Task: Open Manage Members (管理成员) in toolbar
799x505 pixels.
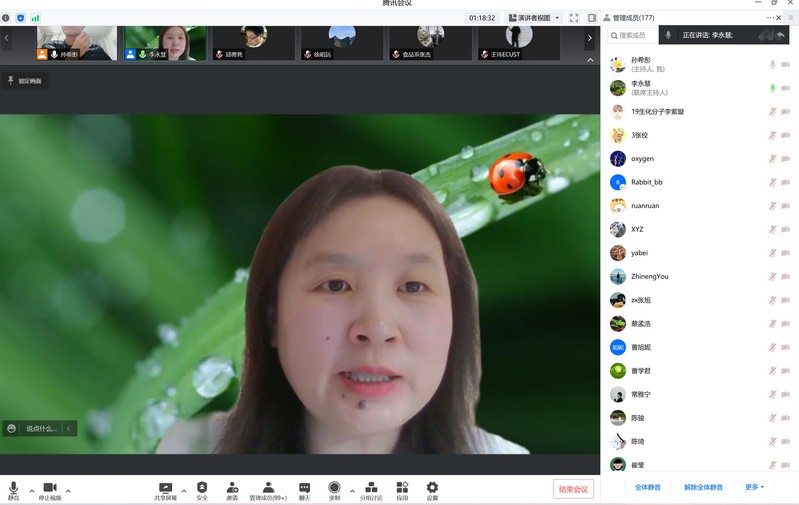Action: (x=268, y=488)
